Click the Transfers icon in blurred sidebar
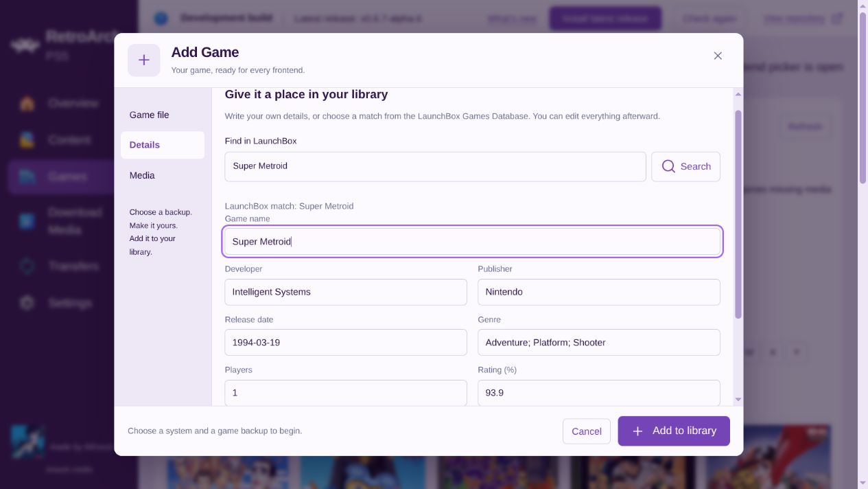Viewport: 868px width, 489px height. [27, 266]
